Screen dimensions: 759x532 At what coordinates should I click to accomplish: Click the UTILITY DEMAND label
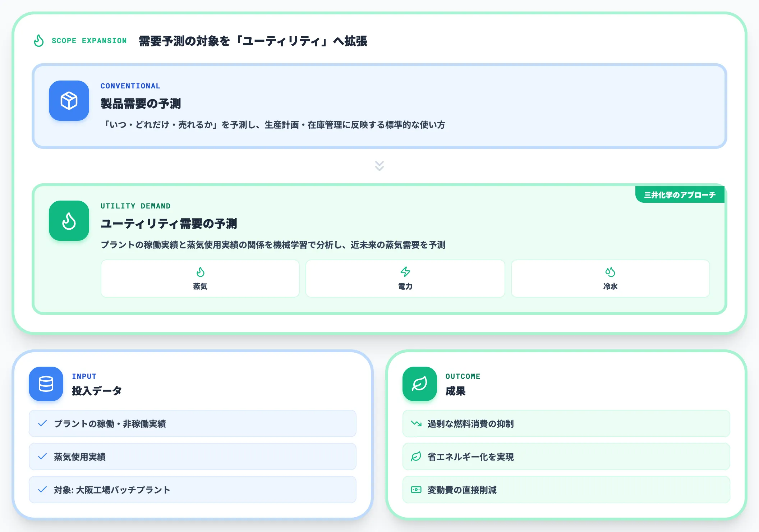(x=135, y=206)
